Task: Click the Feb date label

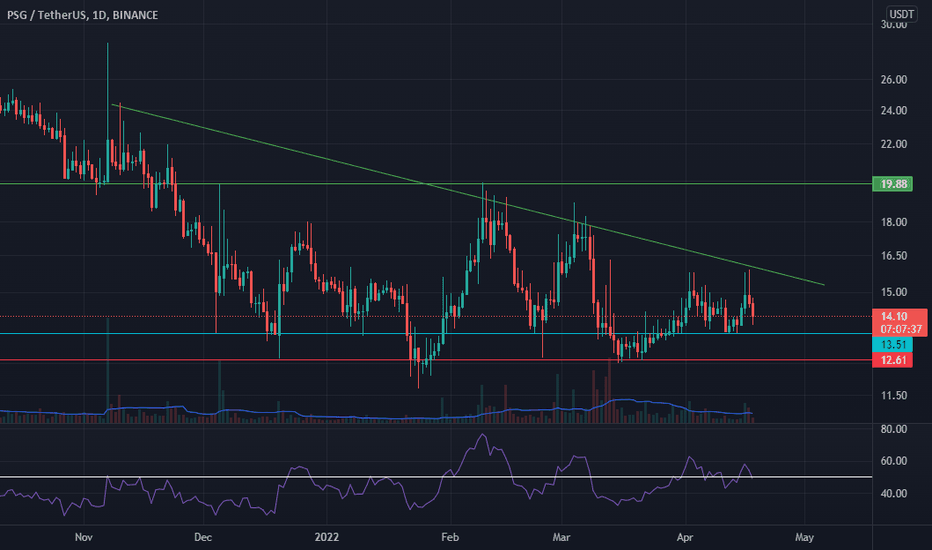Action: [x=450, y=537]
